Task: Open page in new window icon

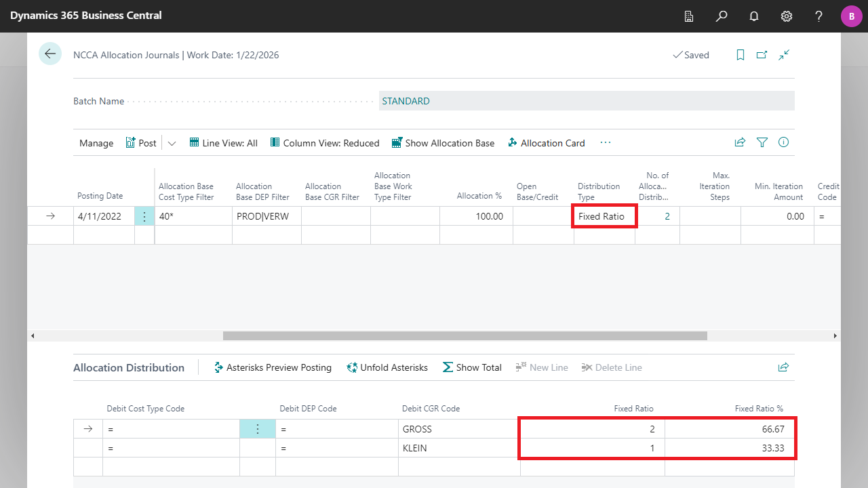Action: pyautogui.click(x=762, y=55)
